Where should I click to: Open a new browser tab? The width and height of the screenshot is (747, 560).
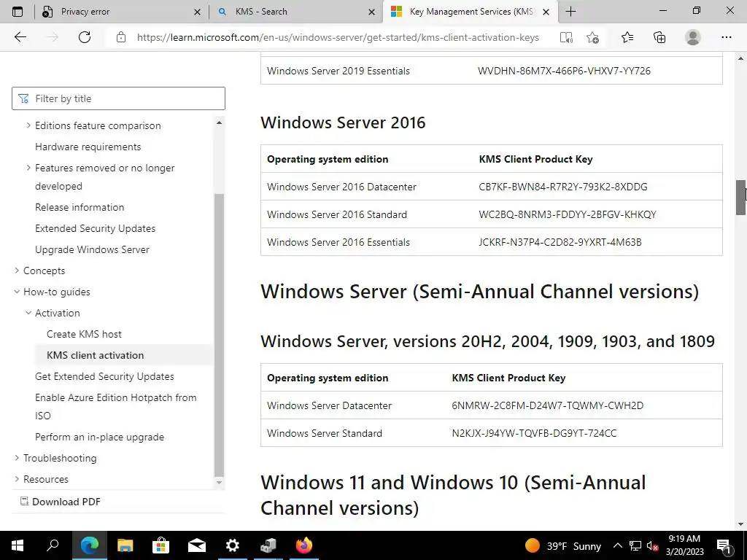point(570,12)
